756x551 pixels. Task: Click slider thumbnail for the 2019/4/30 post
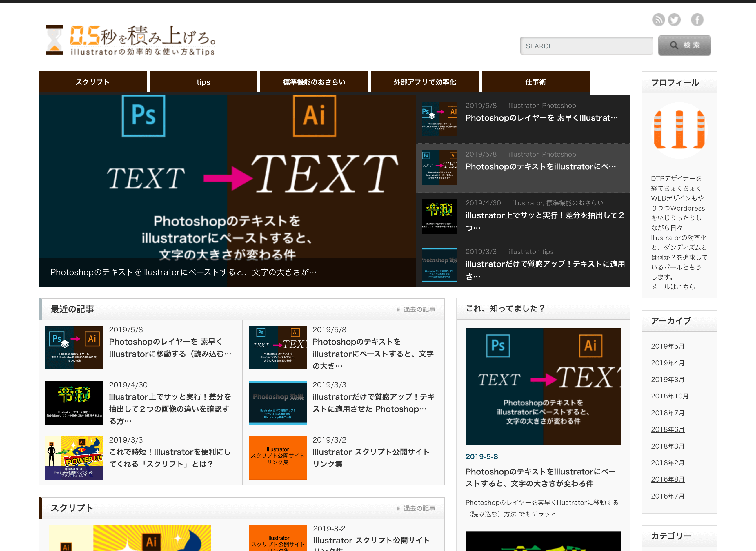pyautogui.click(x=439, y=216)
